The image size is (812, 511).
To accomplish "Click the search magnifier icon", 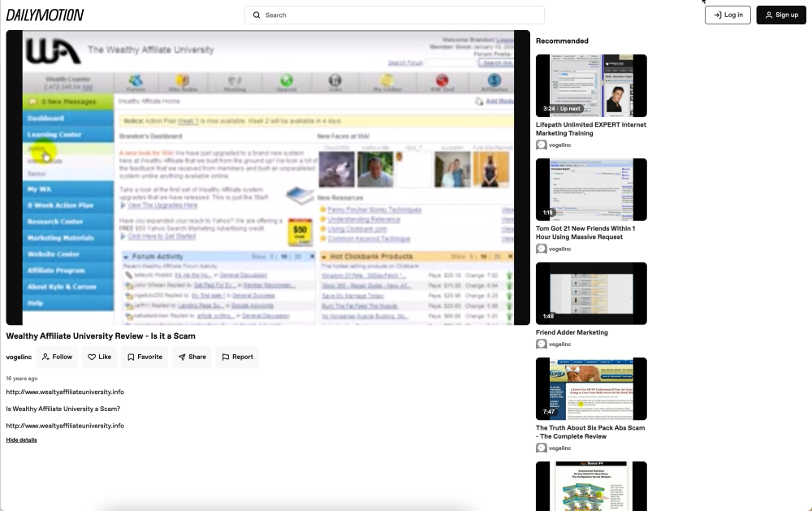I will coord(257,15).
